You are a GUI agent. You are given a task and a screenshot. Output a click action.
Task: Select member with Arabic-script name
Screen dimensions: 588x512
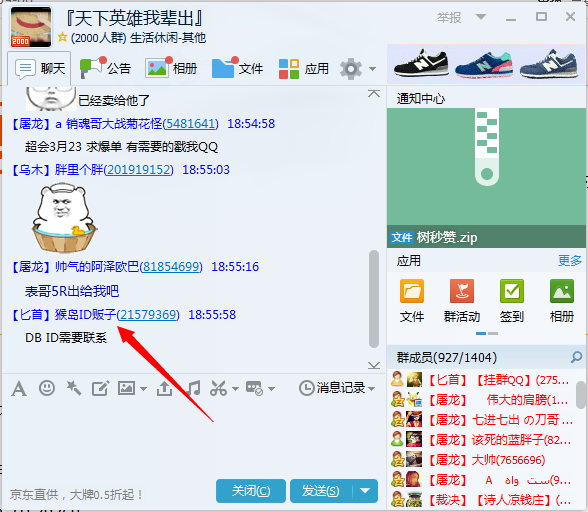[482, 480]
